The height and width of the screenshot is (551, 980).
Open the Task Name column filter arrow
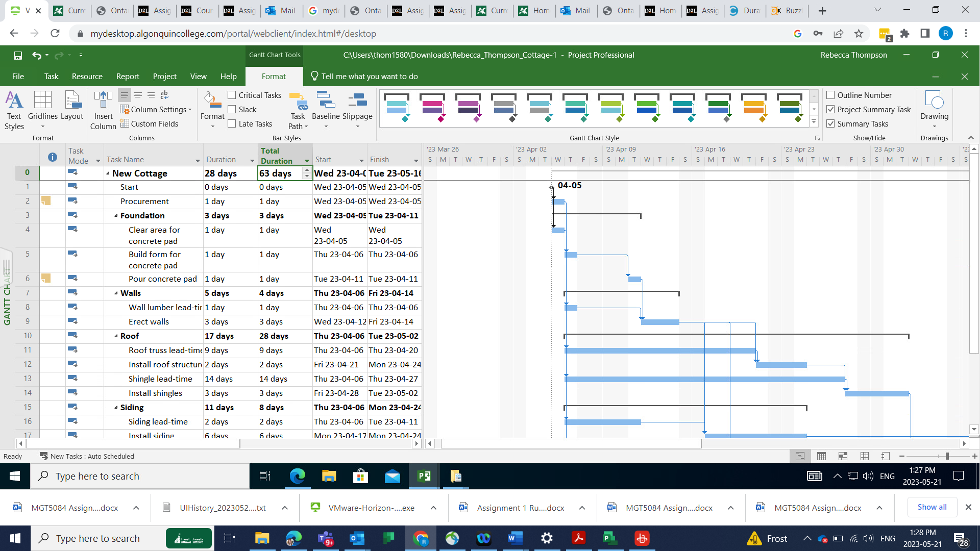(198, 161)
